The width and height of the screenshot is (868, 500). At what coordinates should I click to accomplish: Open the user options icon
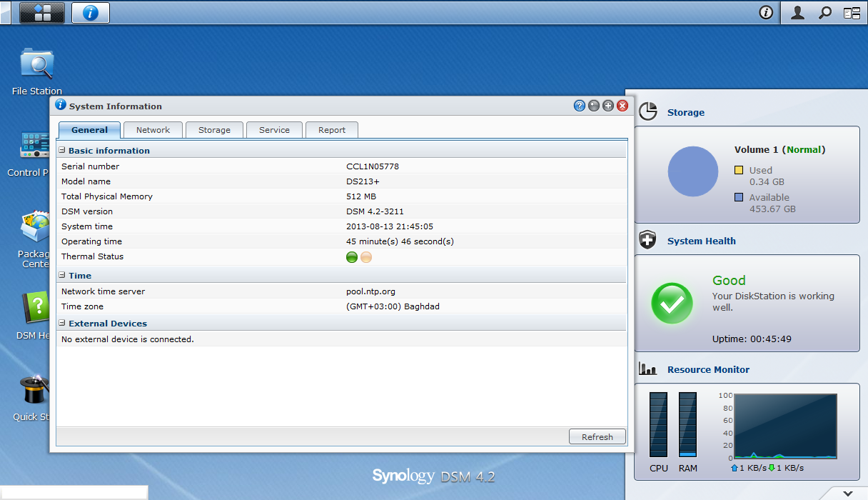click(798, 12)
